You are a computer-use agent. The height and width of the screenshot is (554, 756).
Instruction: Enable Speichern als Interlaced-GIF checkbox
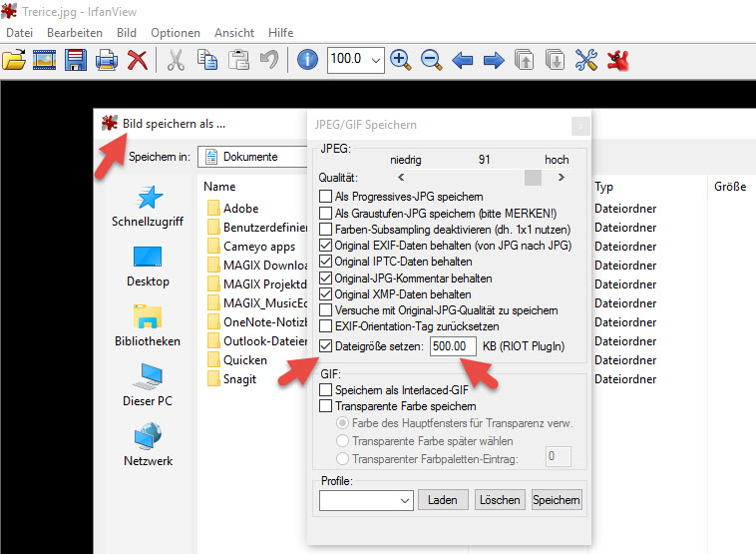326,390
